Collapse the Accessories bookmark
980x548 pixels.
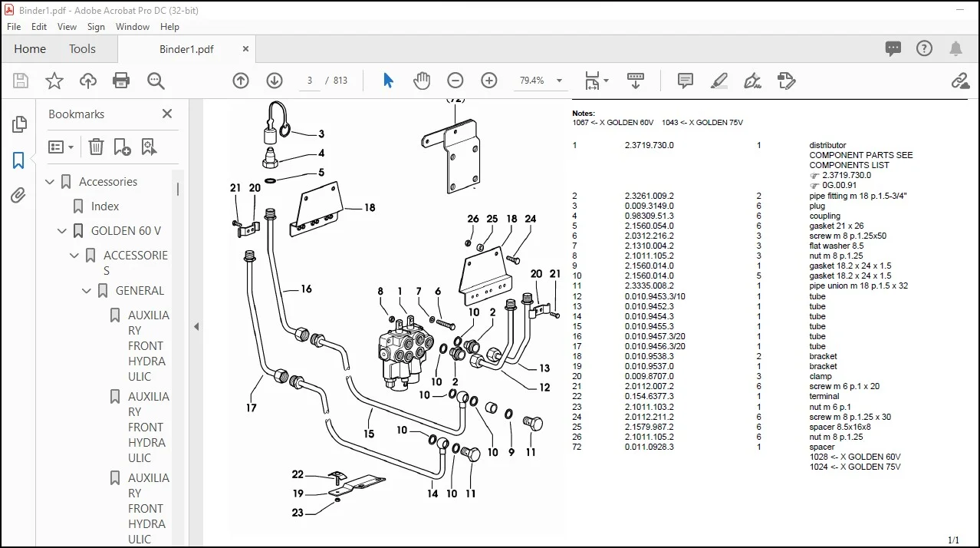pyautogui.click(x=51, y=182)
